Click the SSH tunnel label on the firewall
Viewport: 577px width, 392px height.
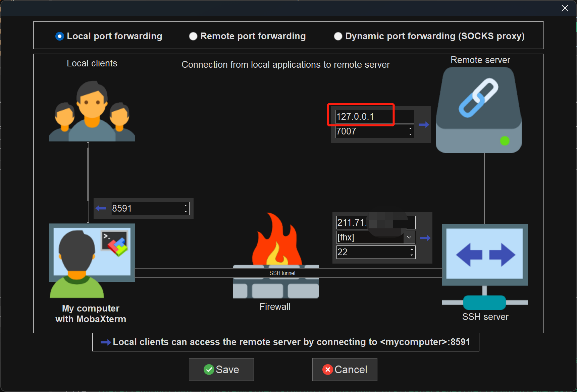click(282, 273)
